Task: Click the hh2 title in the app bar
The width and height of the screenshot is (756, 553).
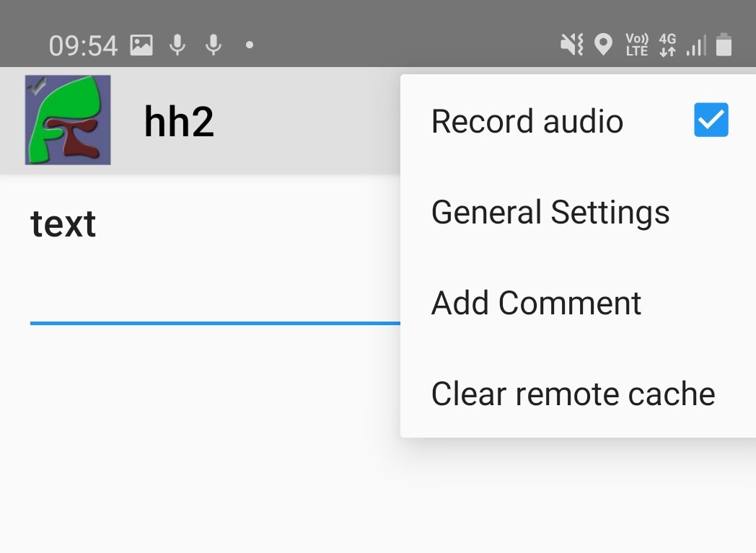Action: (179, 121)
